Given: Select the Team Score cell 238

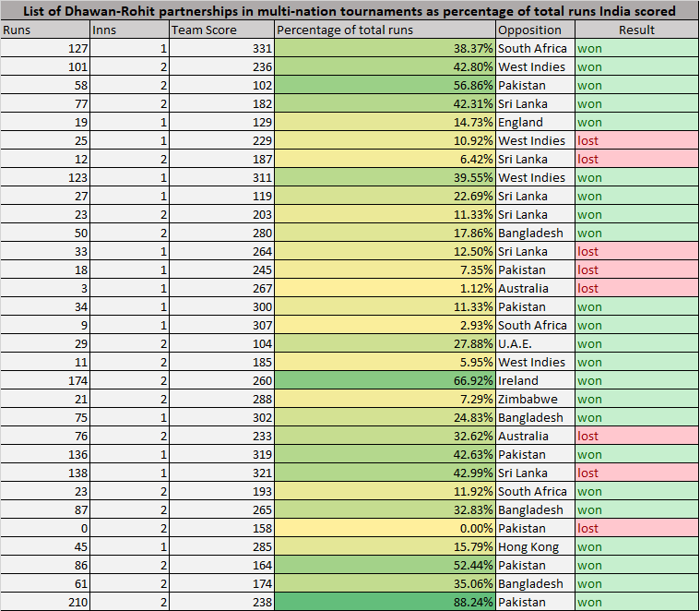Looking at the screenshot, I should [222, 602].
